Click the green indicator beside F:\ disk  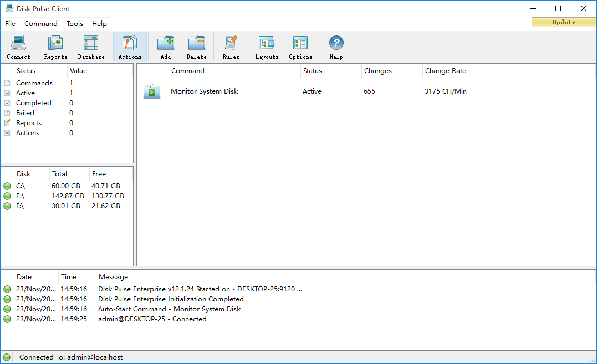(7, 206)
